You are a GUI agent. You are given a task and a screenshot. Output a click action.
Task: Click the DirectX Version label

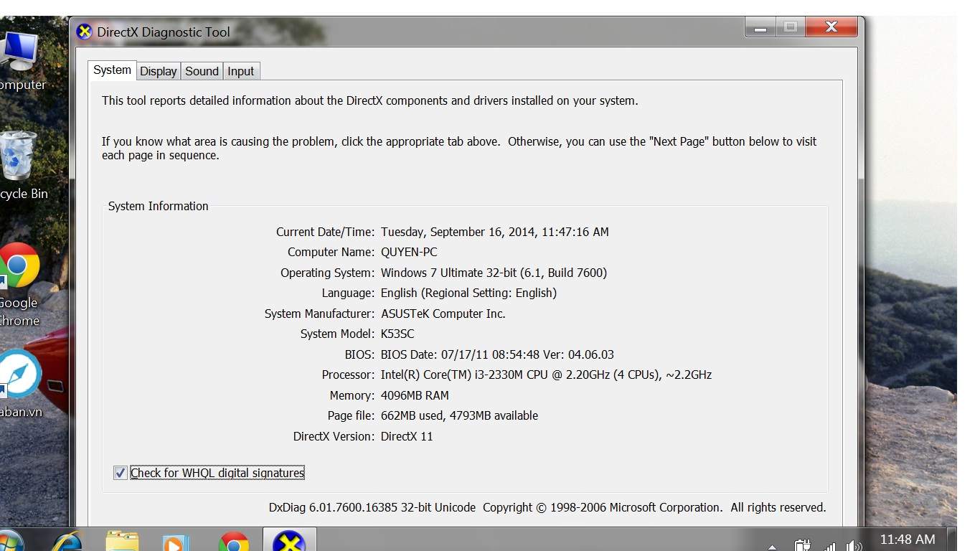pyautogui.click(x=334, y=436)
